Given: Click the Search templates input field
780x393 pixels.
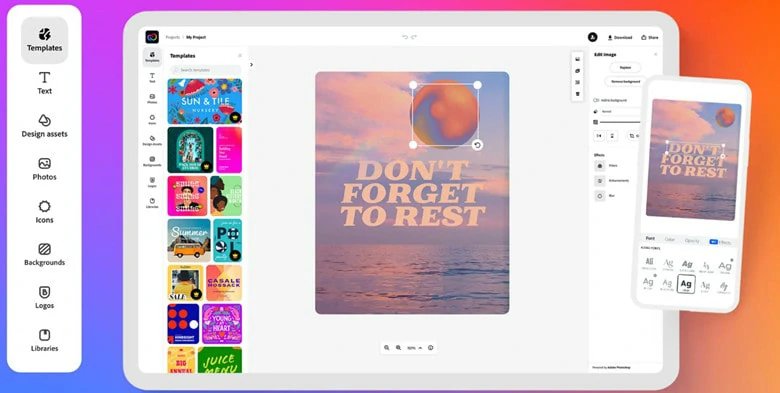Looking at the screenshot, I should pos(205,70).
